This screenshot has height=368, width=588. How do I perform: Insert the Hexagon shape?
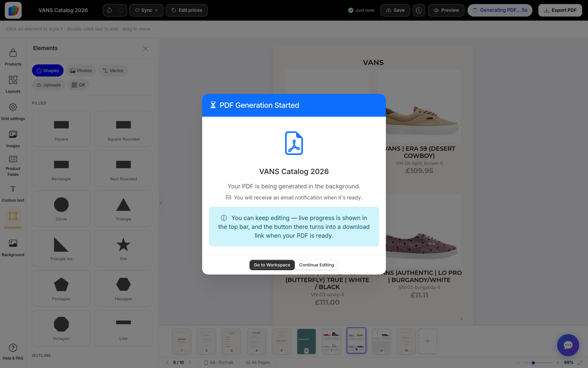pyautogui.click(x=123, y=289)
